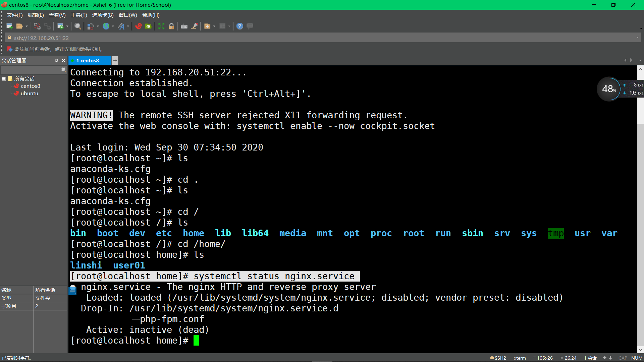
Task: Click the New Session toolbar icon
Action: coord(9,26)
